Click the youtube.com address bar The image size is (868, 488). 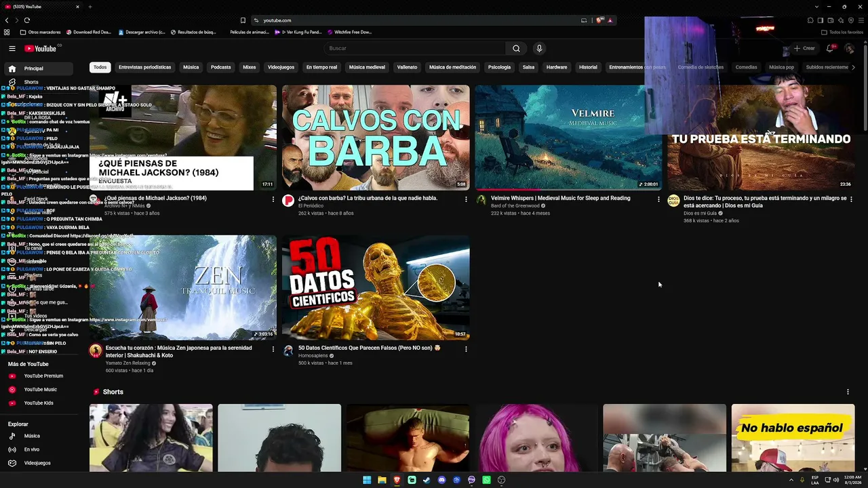point(415,20)
